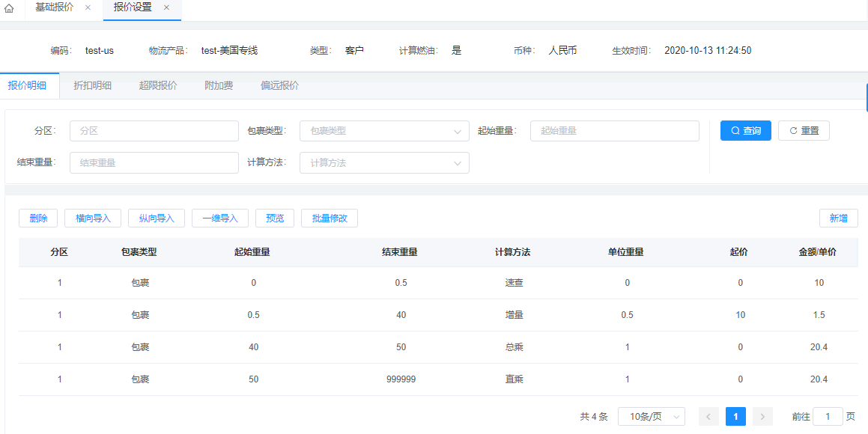Viewport: 868px width, 434px height.
Task: Open the 10条/页 page size selector
Action: (651, 417)
